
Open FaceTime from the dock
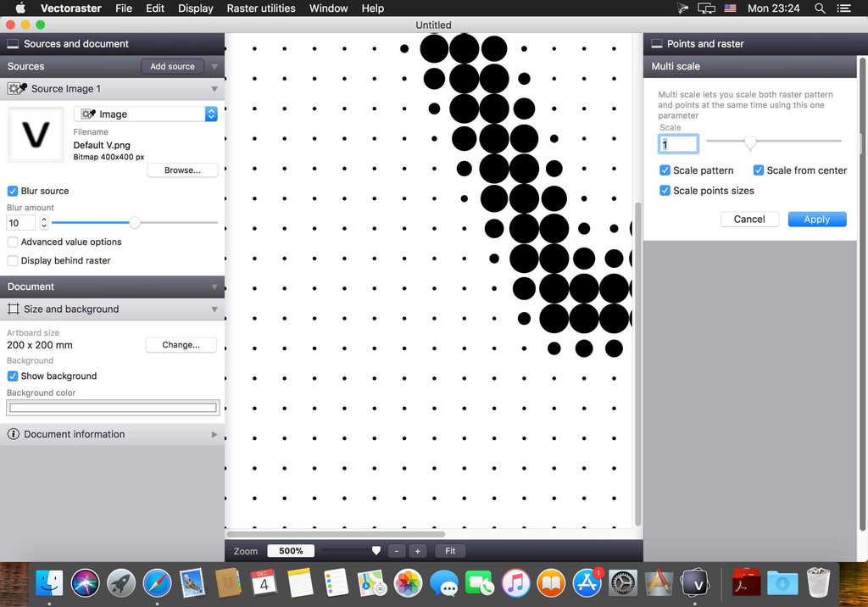(x=480, y=583)
